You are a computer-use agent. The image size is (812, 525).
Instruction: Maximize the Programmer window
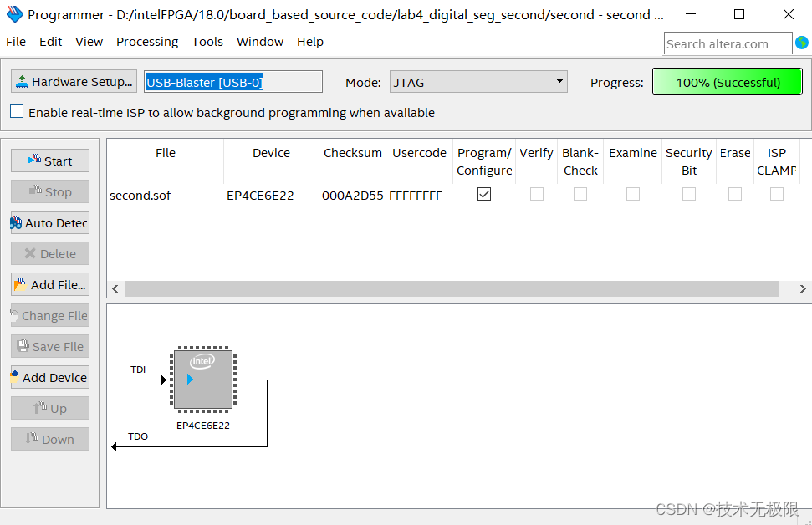pos(739,14)
